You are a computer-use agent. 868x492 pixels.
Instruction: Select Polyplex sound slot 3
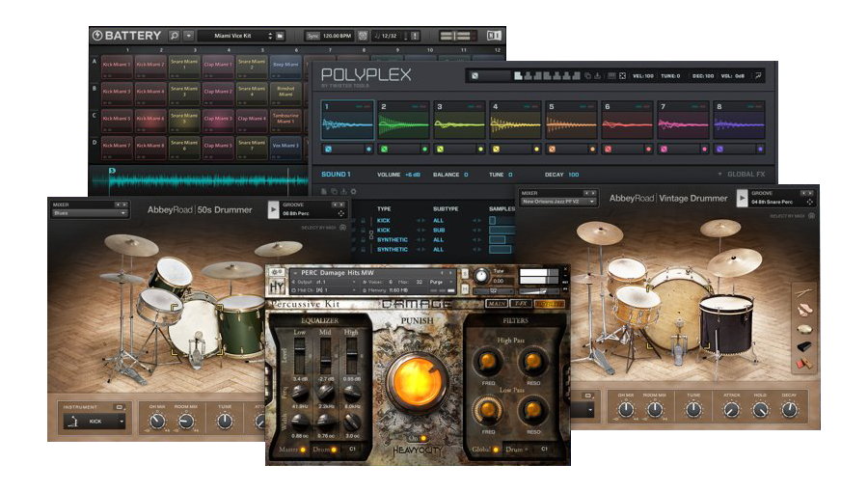459,121
